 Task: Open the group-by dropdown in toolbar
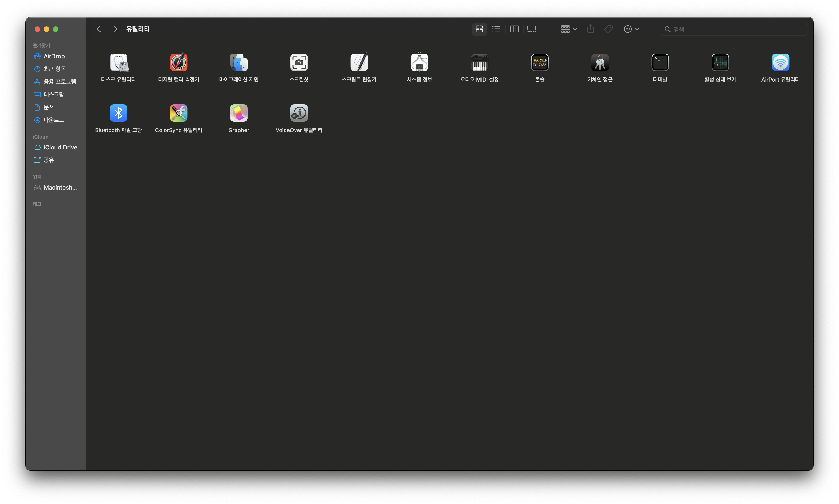pos(569,29)
